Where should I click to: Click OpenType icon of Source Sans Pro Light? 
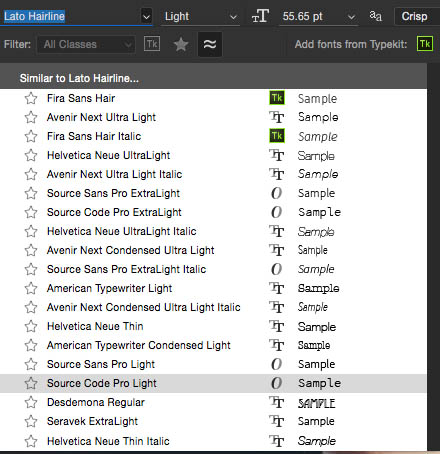[277, 364]
